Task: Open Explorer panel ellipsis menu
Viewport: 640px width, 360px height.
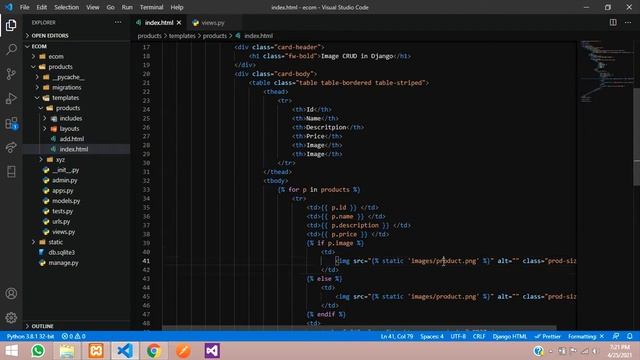Action: (118, 22)
